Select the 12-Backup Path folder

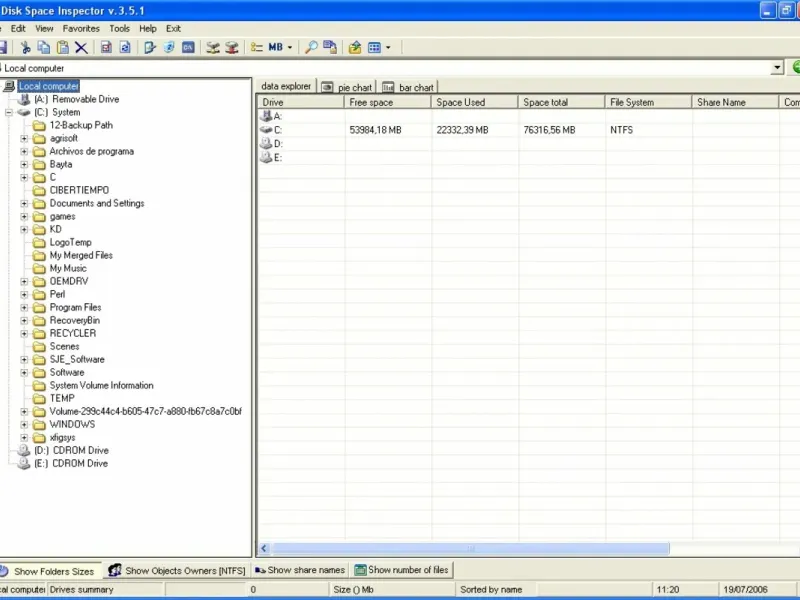pyautogui.click(x=81, y=126)
